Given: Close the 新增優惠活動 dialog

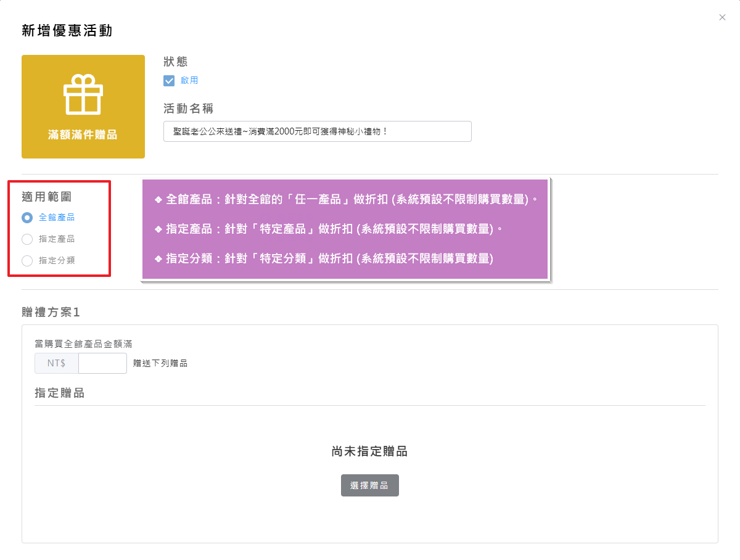Looking at the screenshot, I should [722, 17].
